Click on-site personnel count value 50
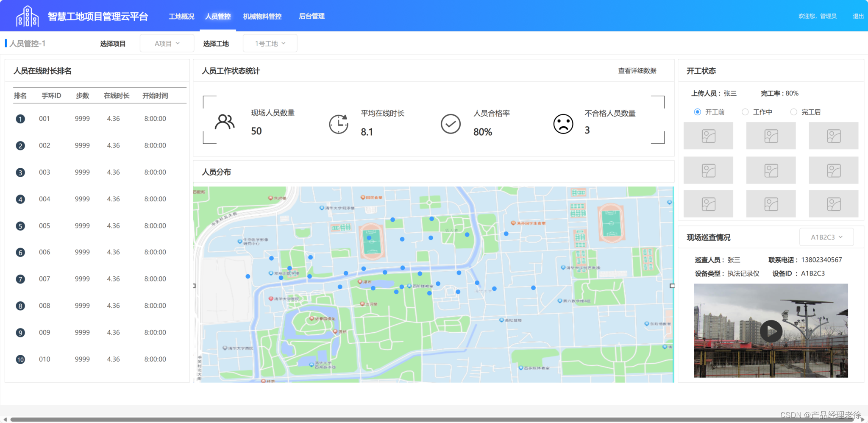The height and width of the screenshot is (423, 868). tap(256, 131)
